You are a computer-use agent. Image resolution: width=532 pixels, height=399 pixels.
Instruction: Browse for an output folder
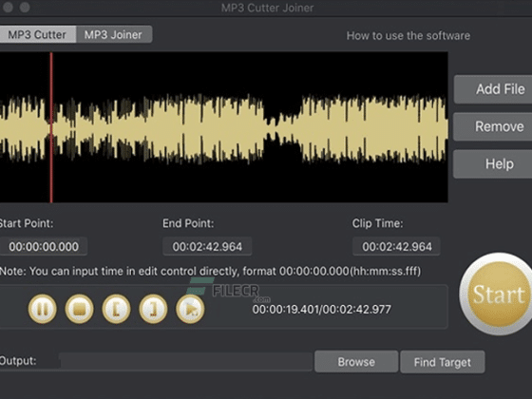coord(356,362)
